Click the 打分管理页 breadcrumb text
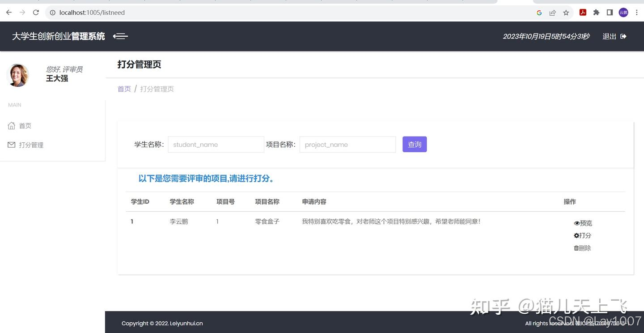This screenshot has width=644, height=333. 157,89
